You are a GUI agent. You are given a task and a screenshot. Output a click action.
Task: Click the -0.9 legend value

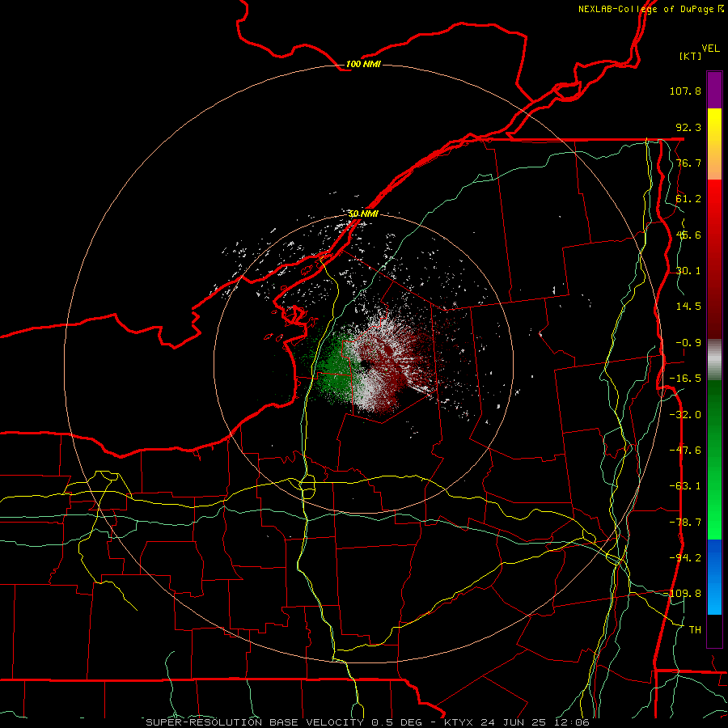pos(688,343)
